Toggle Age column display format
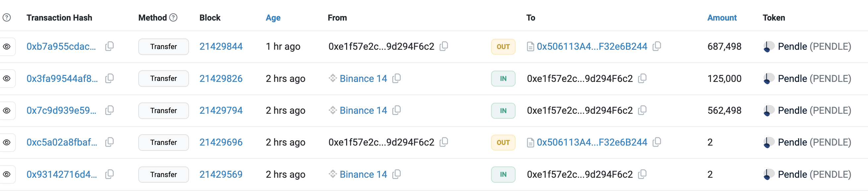The height and width of the screenshot is (191, 868). tap(273, 18)
